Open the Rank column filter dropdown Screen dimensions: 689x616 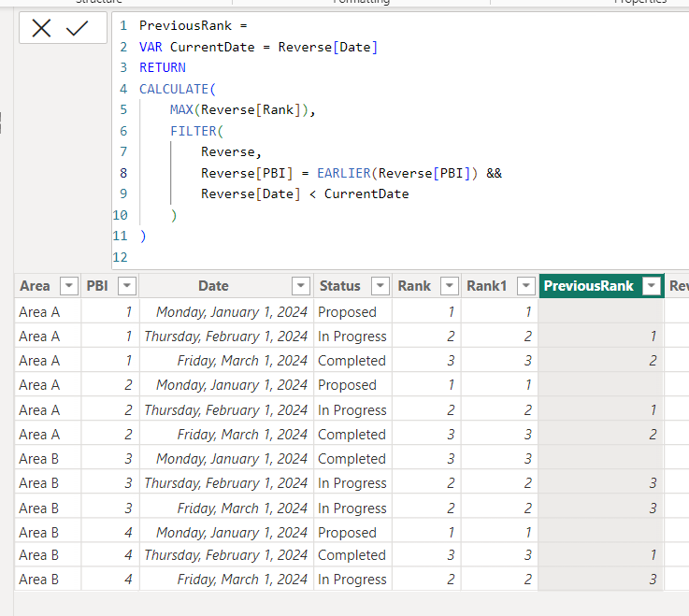pyautogui.click(x=450, y=286)
